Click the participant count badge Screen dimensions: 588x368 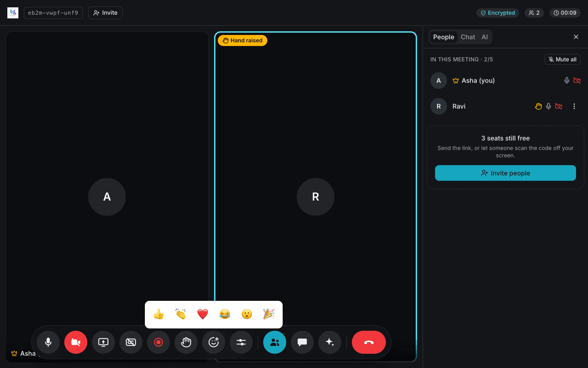[534, 13]
